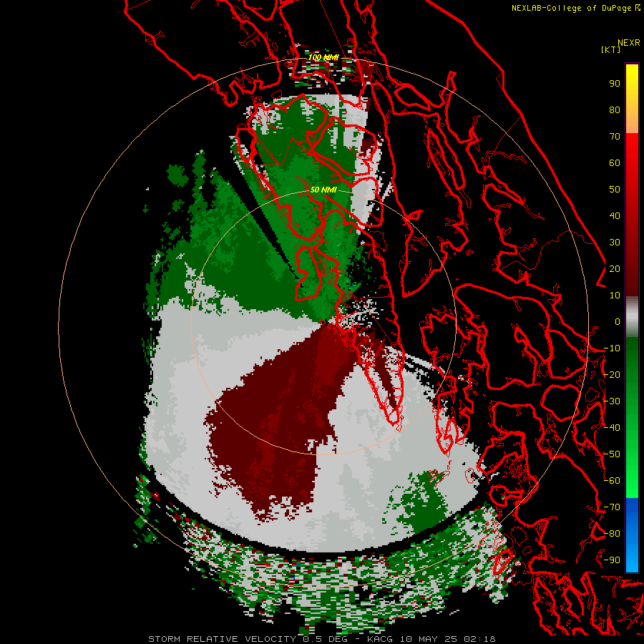Click the 50 NMI range ring label
The width and height of the screenshot is (644, 644).
click(x=323, y=190)
